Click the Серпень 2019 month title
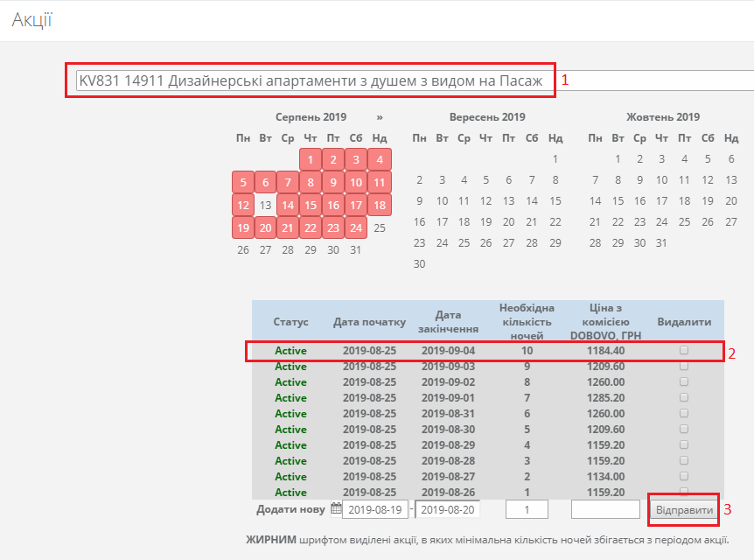 (311, 117)
